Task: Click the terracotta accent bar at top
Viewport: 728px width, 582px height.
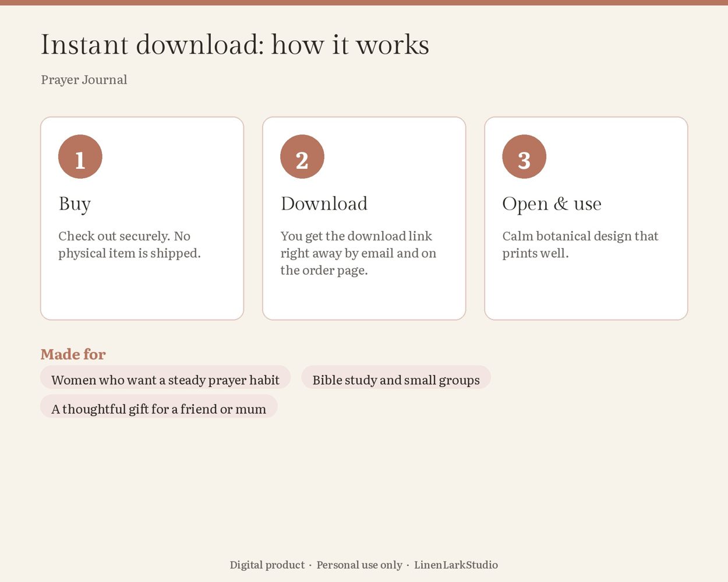Action: pos(364,2)
